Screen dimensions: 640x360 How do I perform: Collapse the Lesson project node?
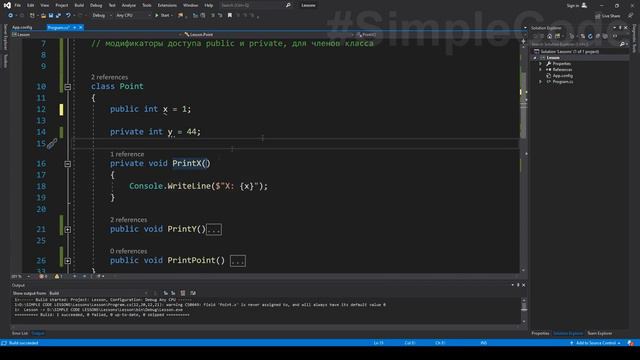coord(535,58)
